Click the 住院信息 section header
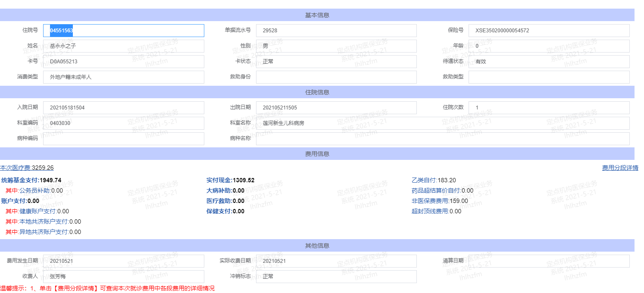644x293 pixels. click(317, 92)
